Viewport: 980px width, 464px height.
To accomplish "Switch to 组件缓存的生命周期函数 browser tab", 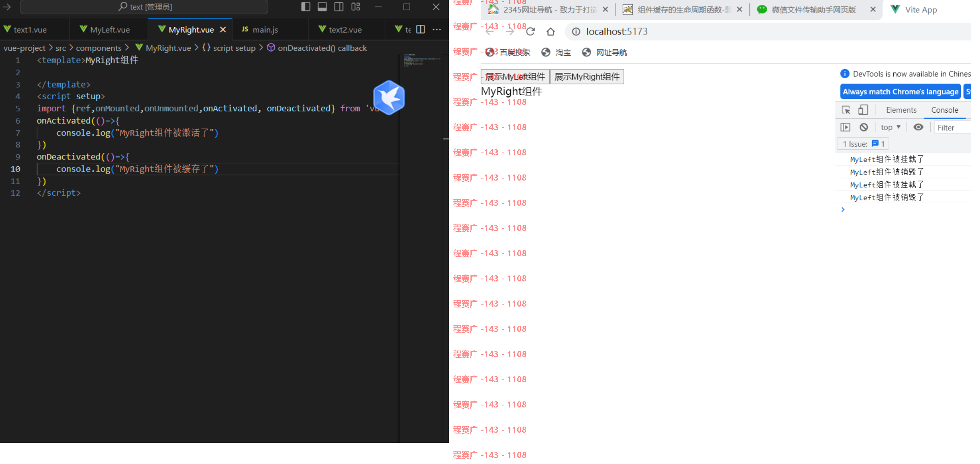I will click(684, 9).
